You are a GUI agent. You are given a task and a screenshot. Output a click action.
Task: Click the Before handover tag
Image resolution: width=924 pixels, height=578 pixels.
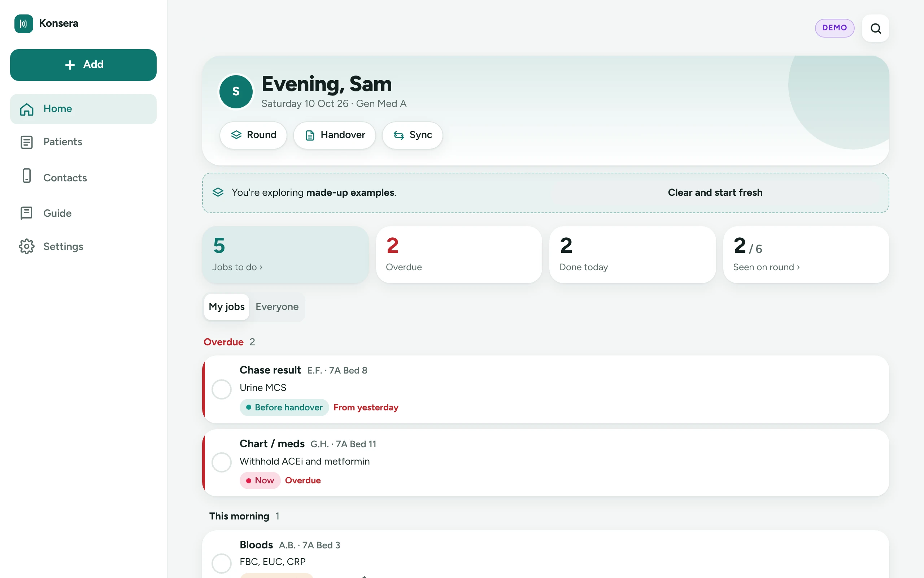click(284, 407)
